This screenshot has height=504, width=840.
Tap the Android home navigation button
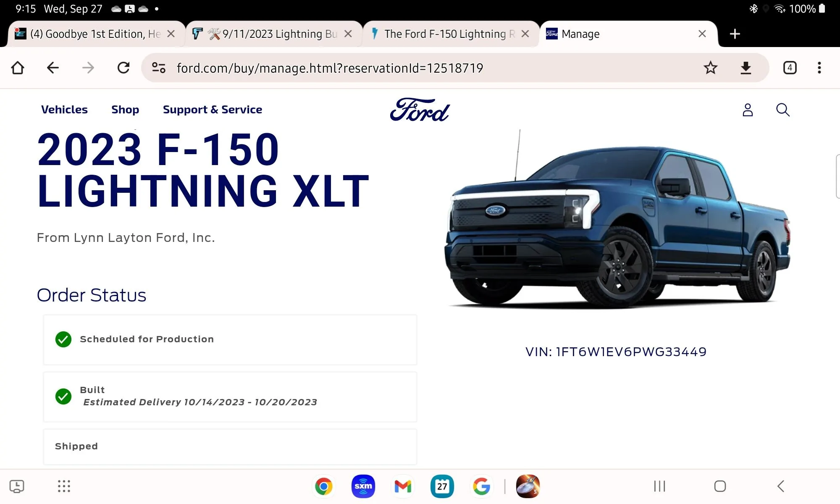click(720, 486)
